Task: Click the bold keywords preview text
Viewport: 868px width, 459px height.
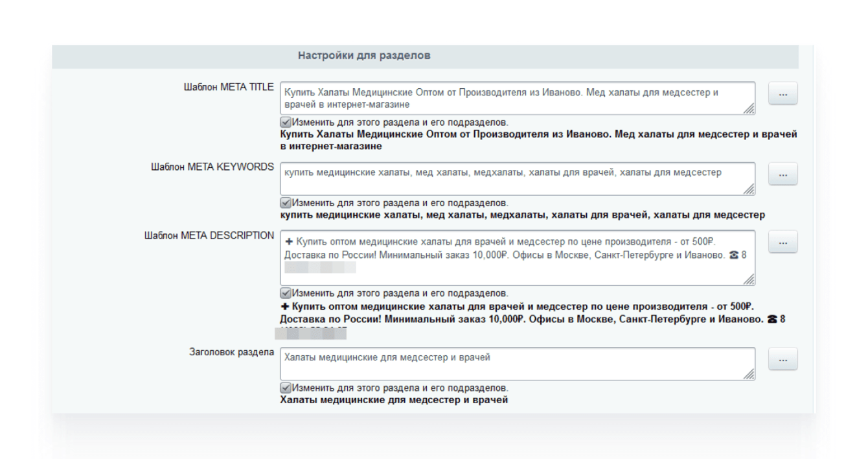Action: (523, 215)
